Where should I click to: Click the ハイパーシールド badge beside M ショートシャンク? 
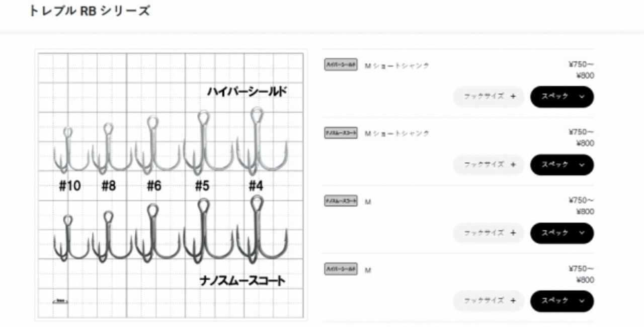(341, 64)
